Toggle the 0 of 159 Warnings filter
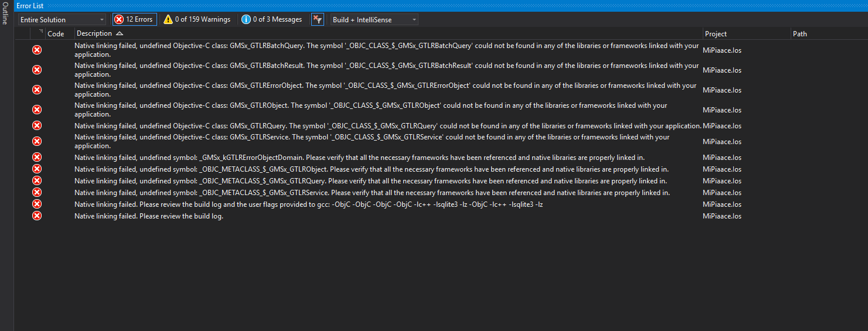868x331 pixels. 197,19
